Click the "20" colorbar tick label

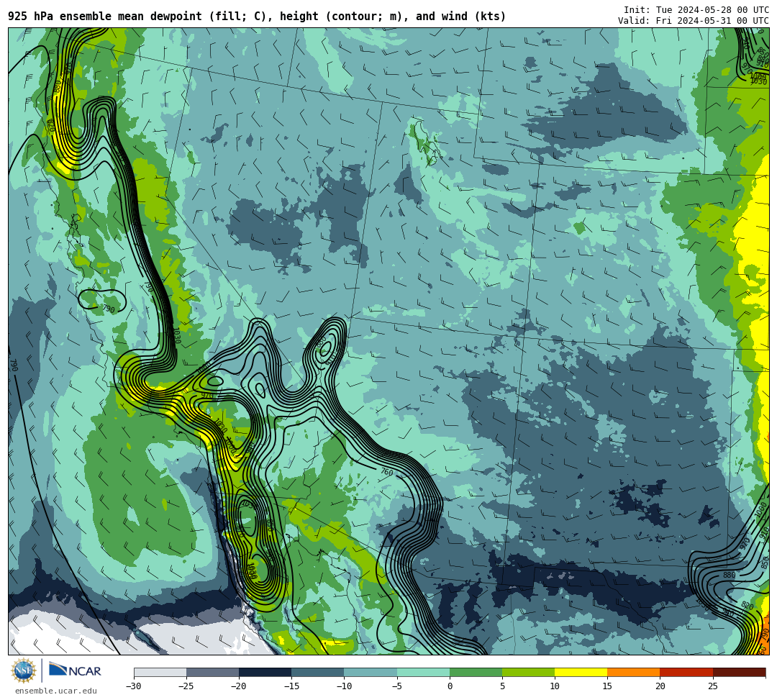click(x=660, y=686)
